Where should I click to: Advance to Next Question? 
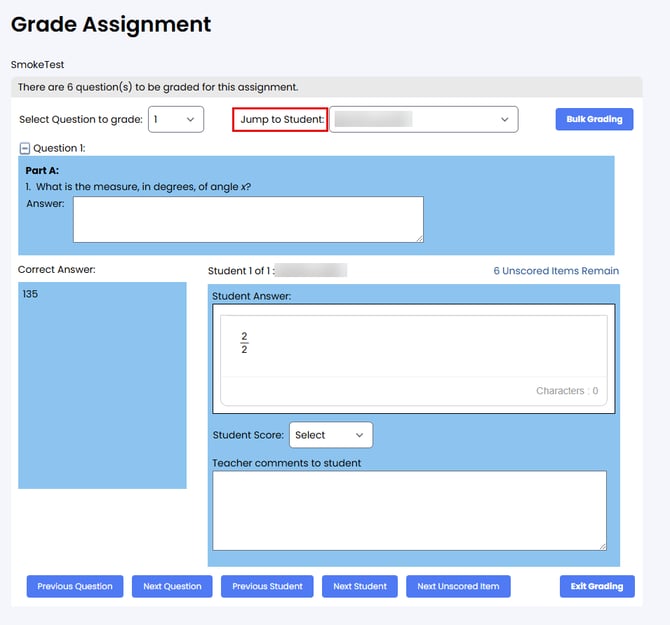point(172,586)
